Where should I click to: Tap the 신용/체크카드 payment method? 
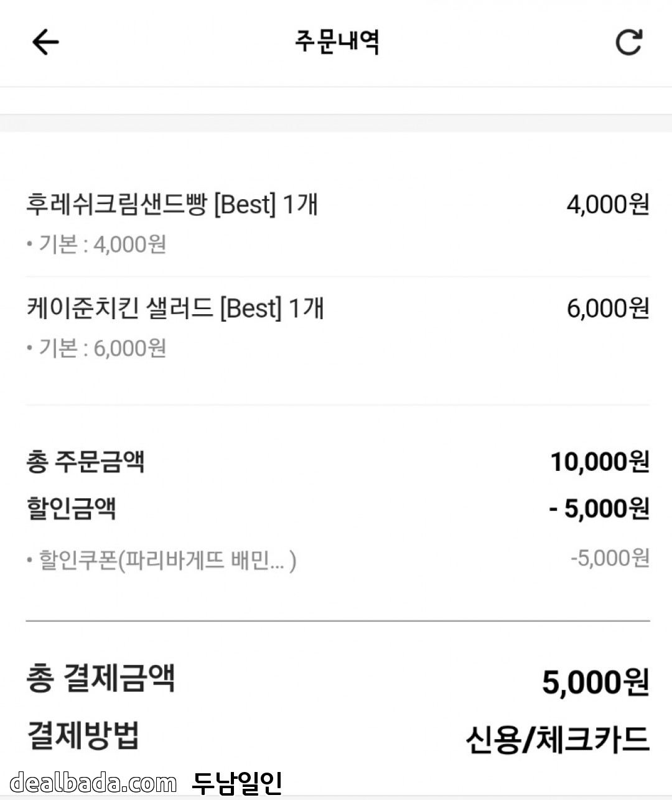point(557,740)
